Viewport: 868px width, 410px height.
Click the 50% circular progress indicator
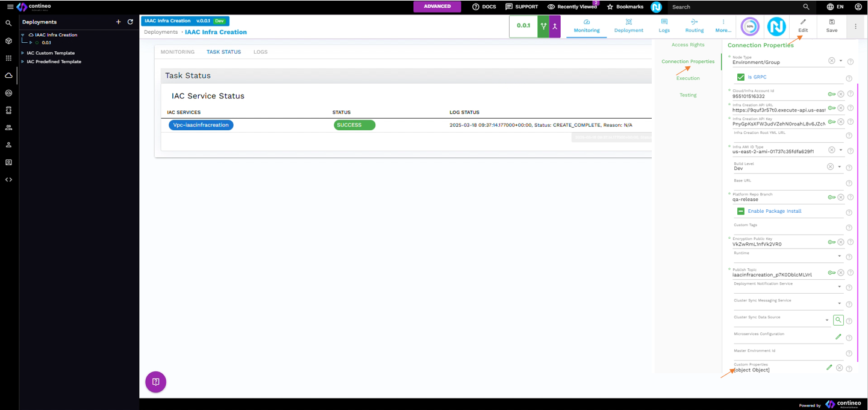750,27
